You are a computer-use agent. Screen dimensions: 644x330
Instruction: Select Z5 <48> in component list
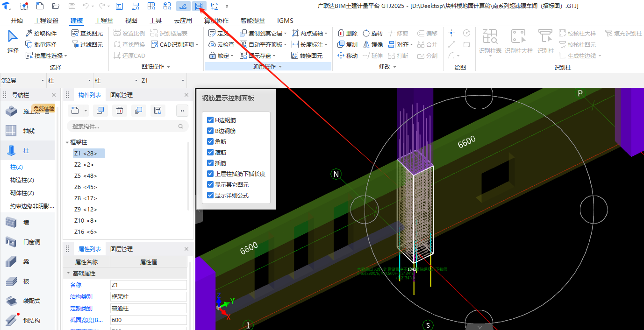pyautogui.click(x=86, y=176)
